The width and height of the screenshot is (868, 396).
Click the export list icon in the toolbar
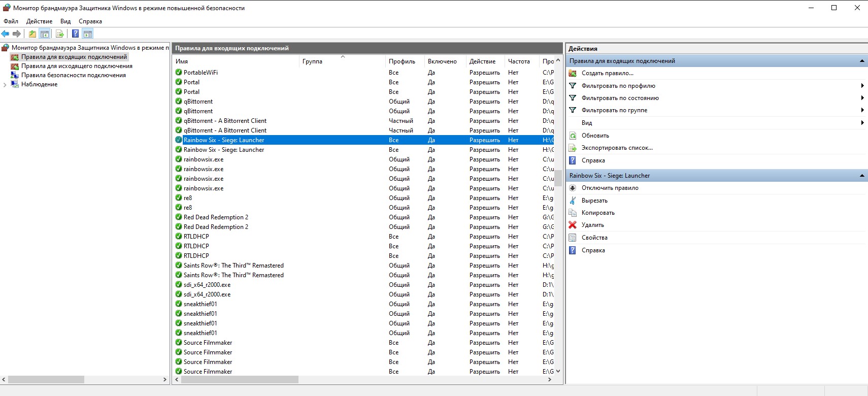click(60, 34)
